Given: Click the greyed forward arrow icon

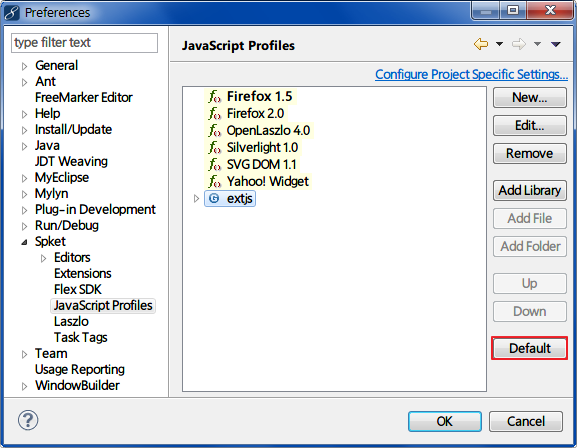Looking at the screenshot, I should coord(519,44).
